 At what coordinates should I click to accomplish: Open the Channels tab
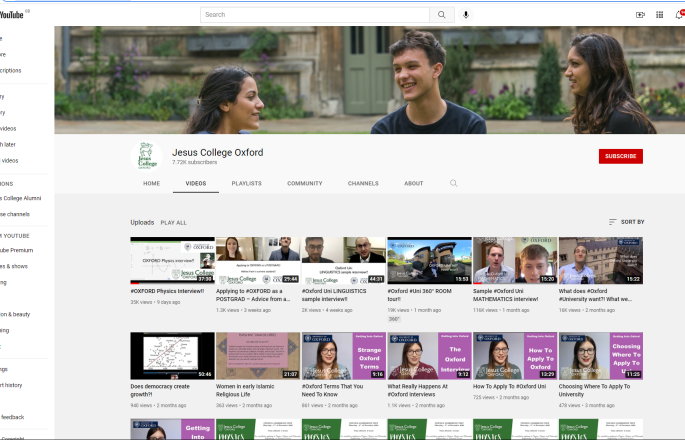tap(363, 184)
